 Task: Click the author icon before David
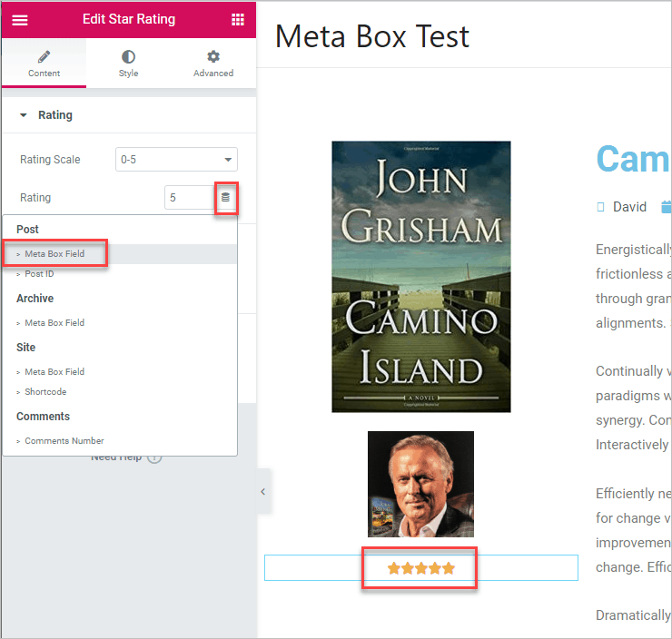(x=600, y=207)
